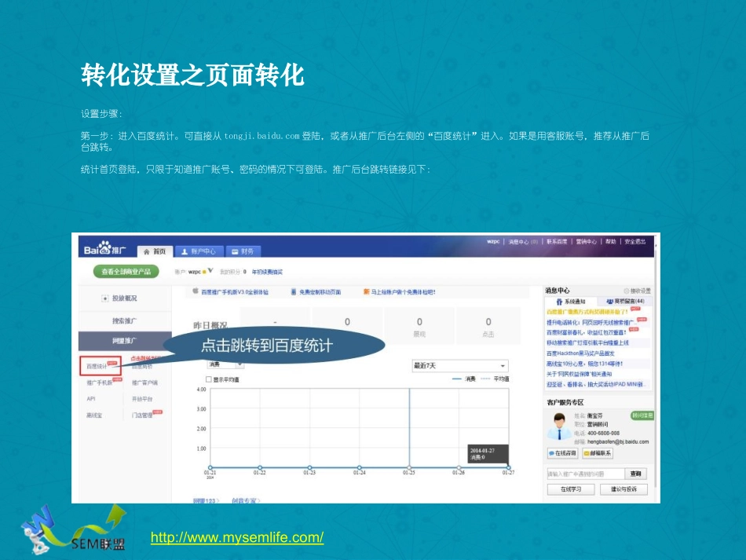
Task: Open the 百度财富新春礼 notification
Action: tap(586, 332)
